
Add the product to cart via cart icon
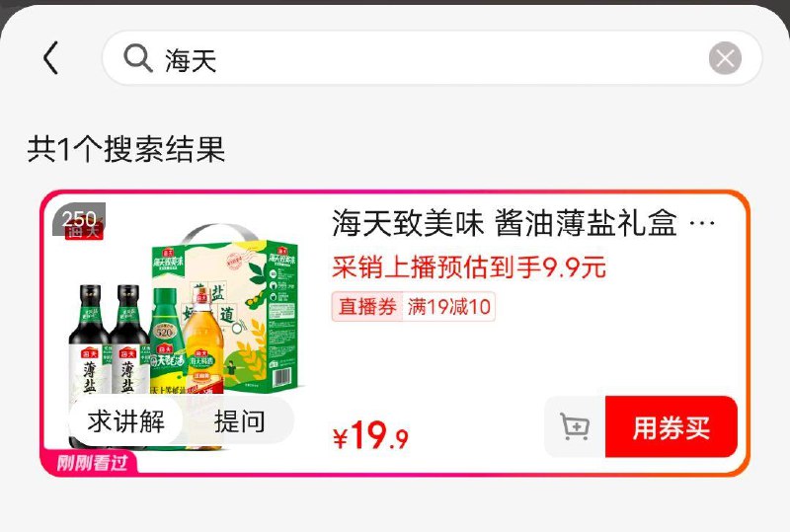click(575, 426)
